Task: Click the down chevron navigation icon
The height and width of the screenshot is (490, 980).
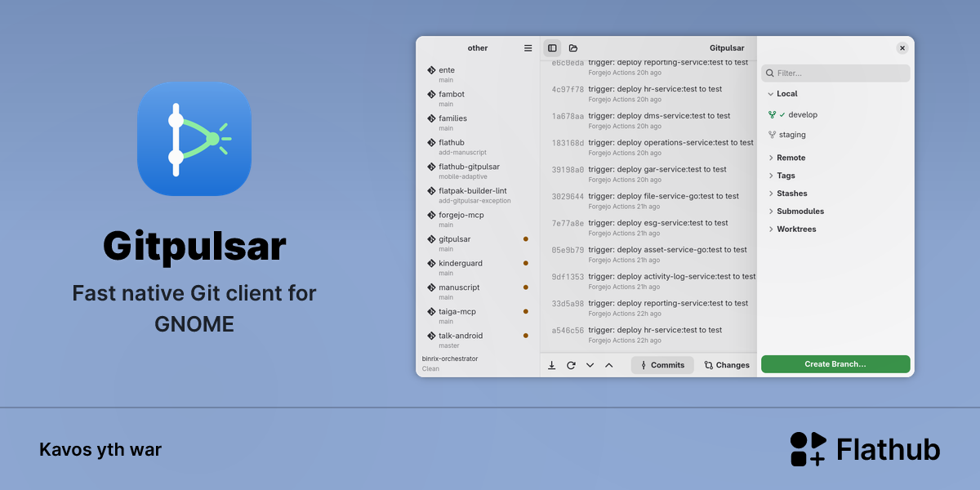Action: pyautogui.click(x=590, y=365)
